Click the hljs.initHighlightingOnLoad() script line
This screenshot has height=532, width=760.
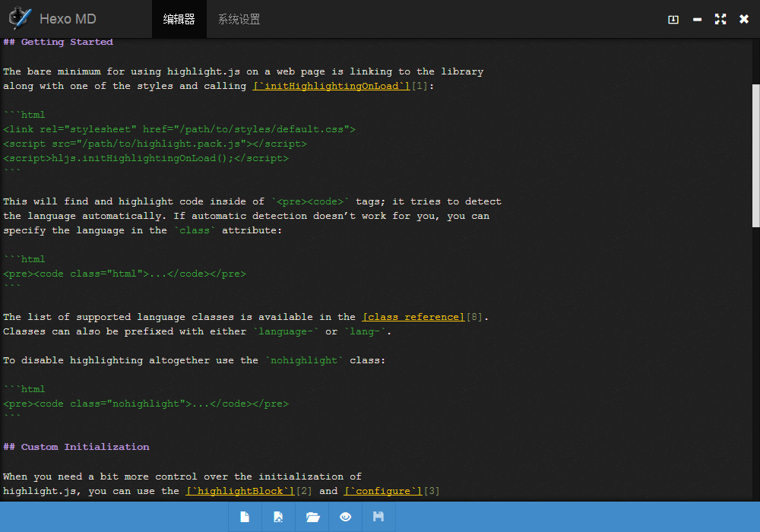146,158
